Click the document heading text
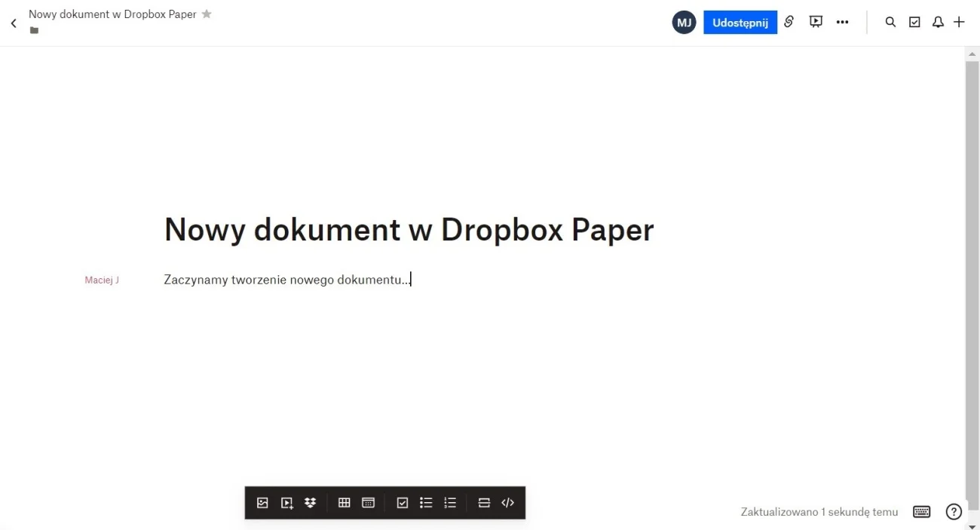Image resolution: width=980 pixels, height=530 pixels. pos(409,229)
